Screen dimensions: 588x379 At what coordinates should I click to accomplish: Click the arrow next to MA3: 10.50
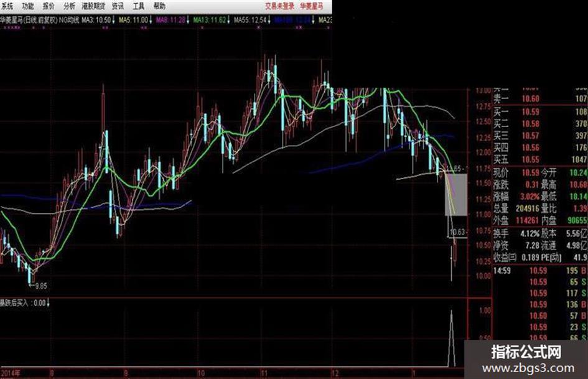[x=114, y=20]
